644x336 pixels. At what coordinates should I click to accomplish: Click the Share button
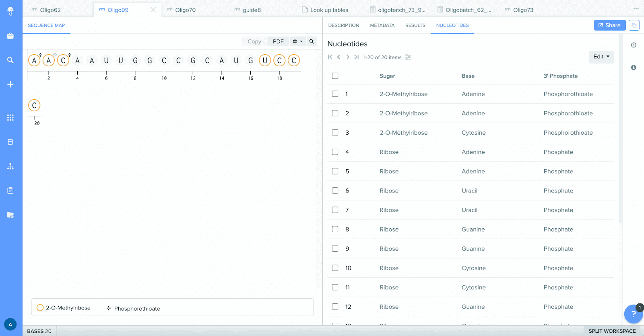[609, 25]
